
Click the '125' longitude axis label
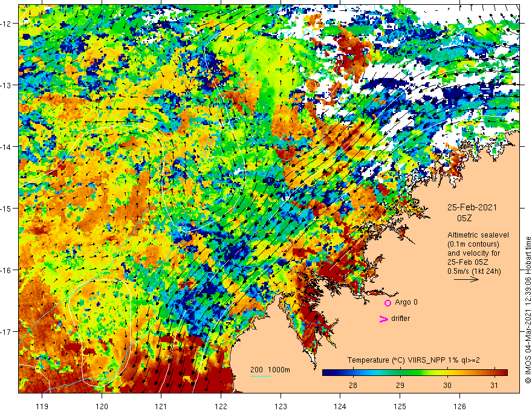pos(400,406)
